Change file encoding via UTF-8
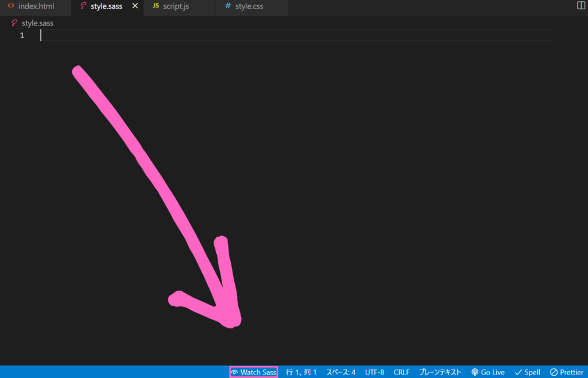Viewport: 588px width, 378px height. [374, 372]
